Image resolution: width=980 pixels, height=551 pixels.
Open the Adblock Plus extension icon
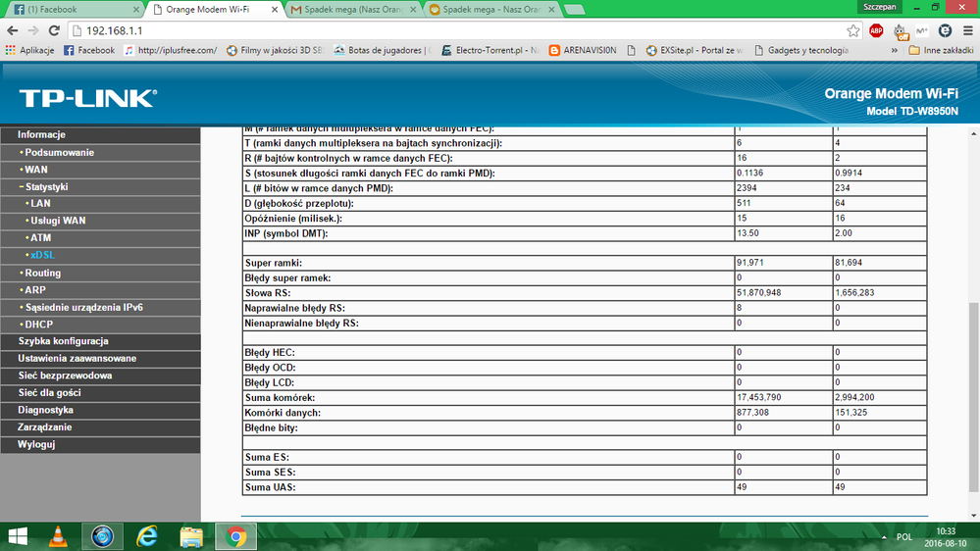point(876,30)
